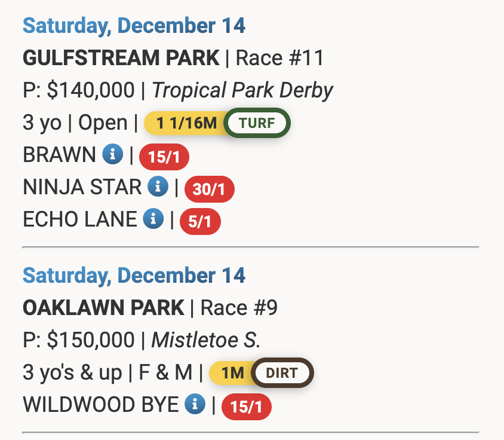Click the Mistletoe S. race name

tap(206, 340)
